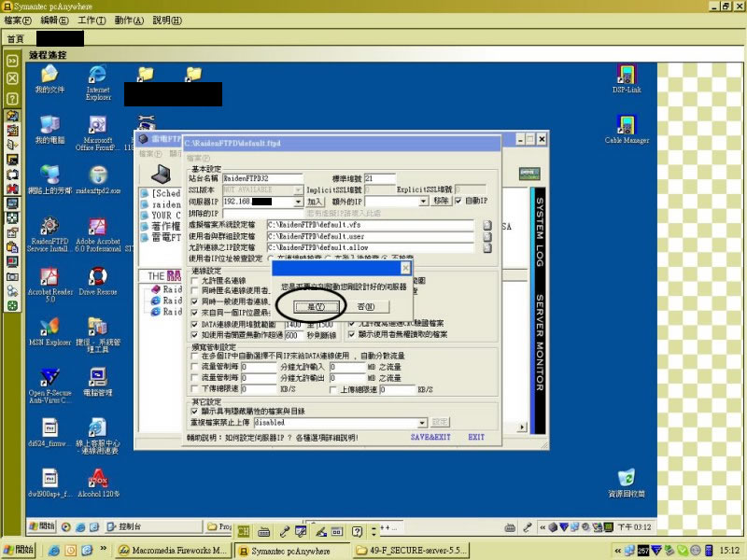Click browse icon beside default.vfs path

tap(486, 225)
